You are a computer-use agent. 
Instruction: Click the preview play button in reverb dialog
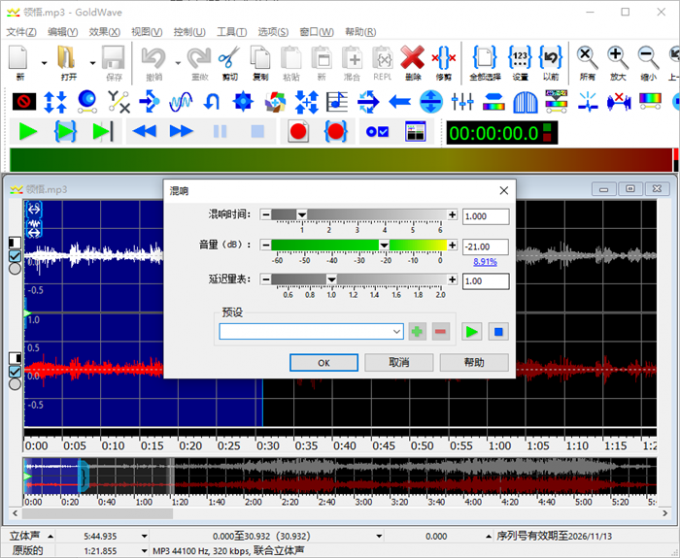pos(471,332)
